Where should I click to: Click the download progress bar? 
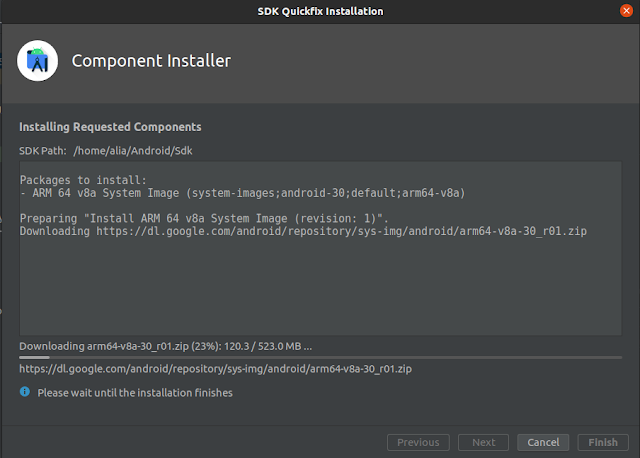(x=320, y=358)
